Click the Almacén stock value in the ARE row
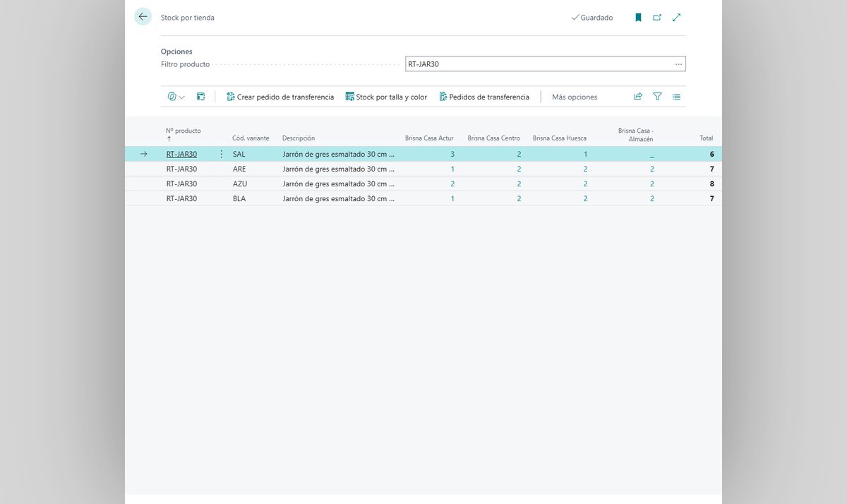Screen dimensions: 847x504 [652, 169]
